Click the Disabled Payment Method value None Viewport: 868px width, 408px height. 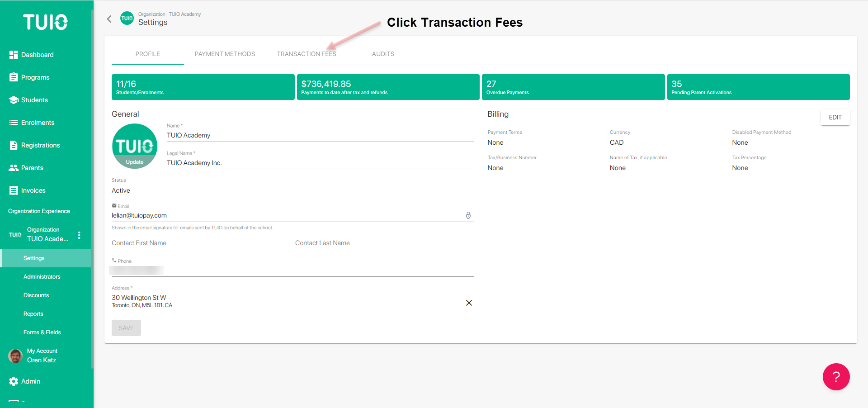click(740, 142)
